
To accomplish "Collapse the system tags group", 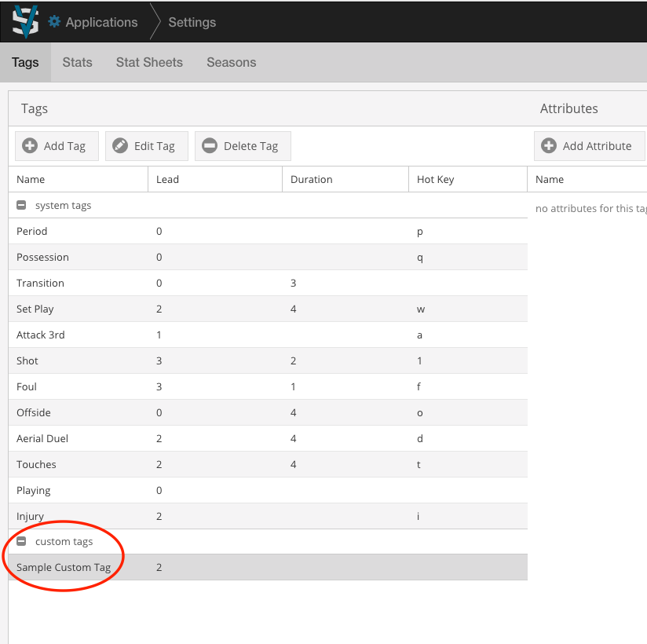I will pos(22,206).
